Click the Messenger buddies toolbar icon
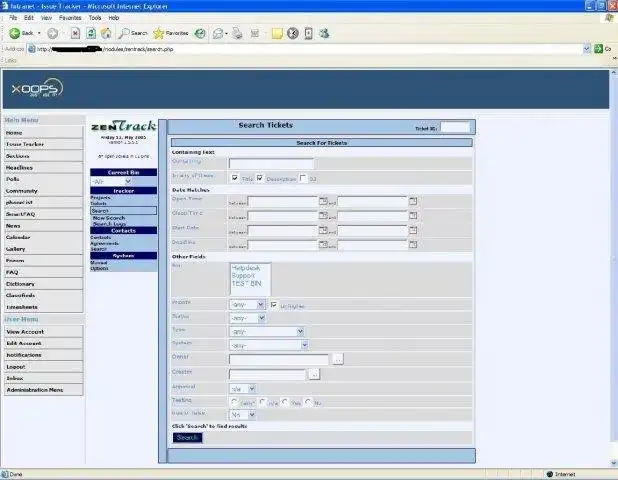This screenshot has width=618, height=480. tap(324, 33)
